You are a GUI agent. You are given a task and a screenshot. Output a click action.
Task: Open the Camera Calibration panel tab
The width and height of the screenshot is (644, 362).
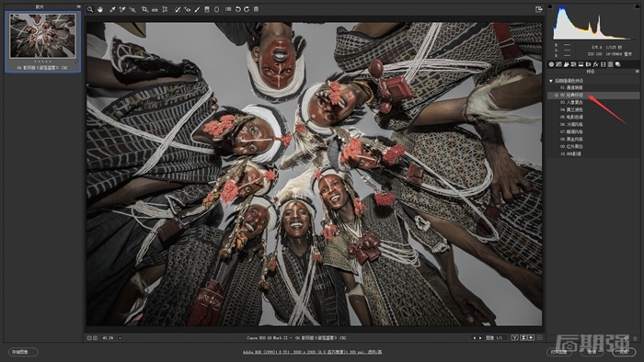click(x=603, y=64)
